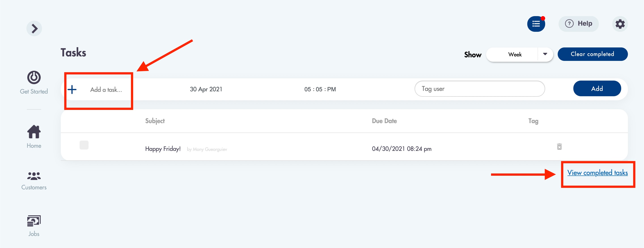Open the tasks list icon with notification
Viewport: 644px width, 248px height.
point(536,24)
